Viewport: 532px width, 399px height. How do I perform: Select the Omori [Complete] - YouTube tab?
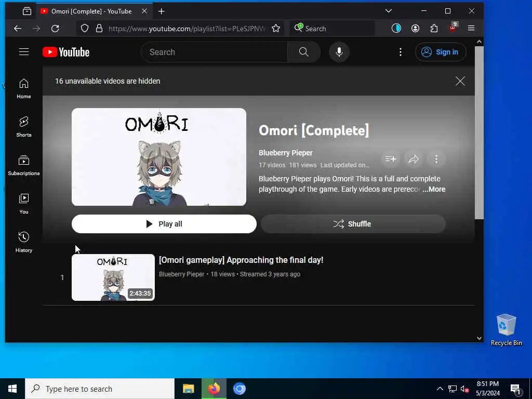[95, 11]
